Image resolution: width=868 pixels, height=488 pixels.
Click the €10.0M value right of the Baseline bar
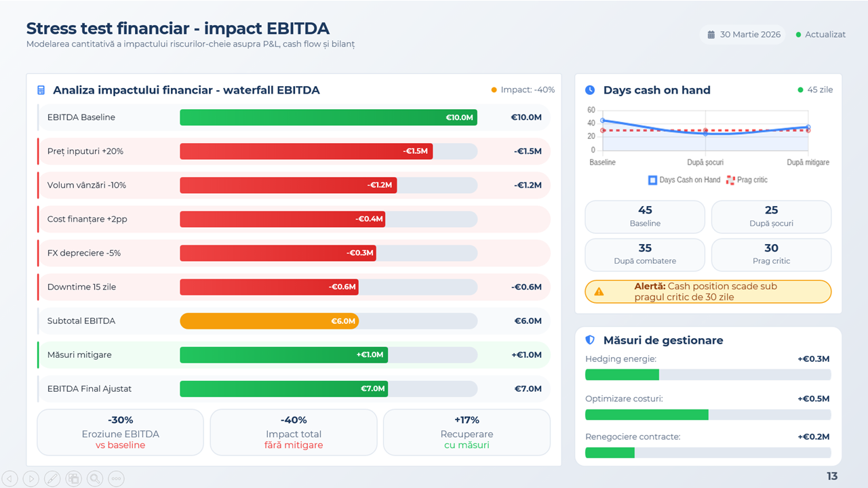click(526, 117)
